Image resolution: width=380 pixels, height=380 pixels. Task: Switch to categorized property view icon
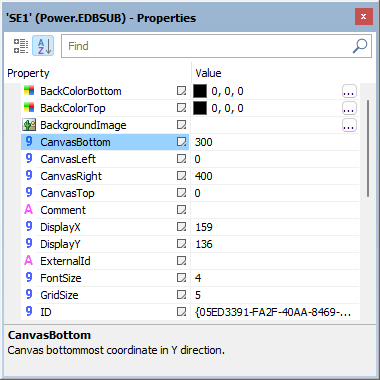(21, 46)
